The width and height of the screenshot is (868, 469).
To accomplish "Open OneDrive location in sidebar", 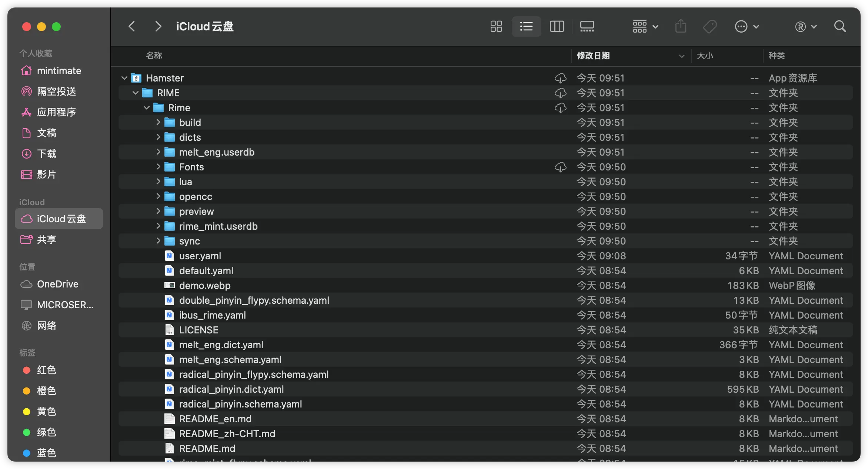I will point(59,284).
